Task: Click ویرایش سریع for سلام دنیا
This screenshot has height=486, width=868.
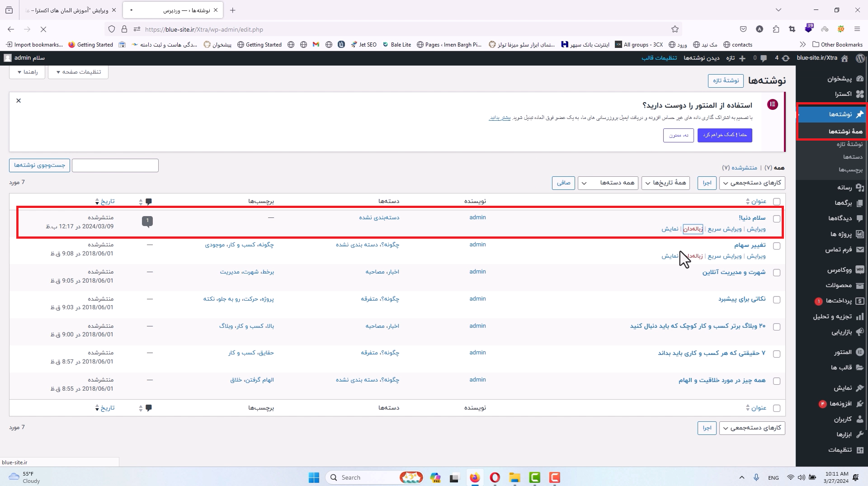Action: coord(725,229)
